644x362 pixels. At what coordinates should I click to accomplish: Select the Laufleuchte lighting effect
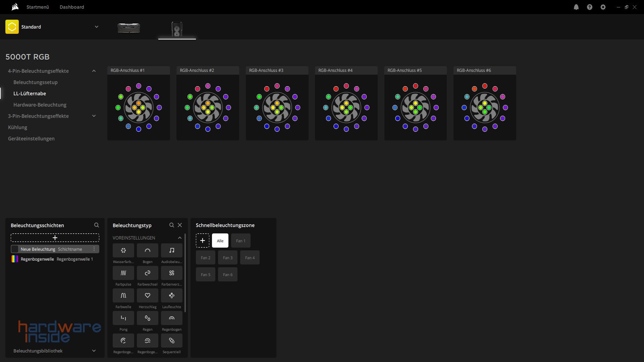pos(171,295)
